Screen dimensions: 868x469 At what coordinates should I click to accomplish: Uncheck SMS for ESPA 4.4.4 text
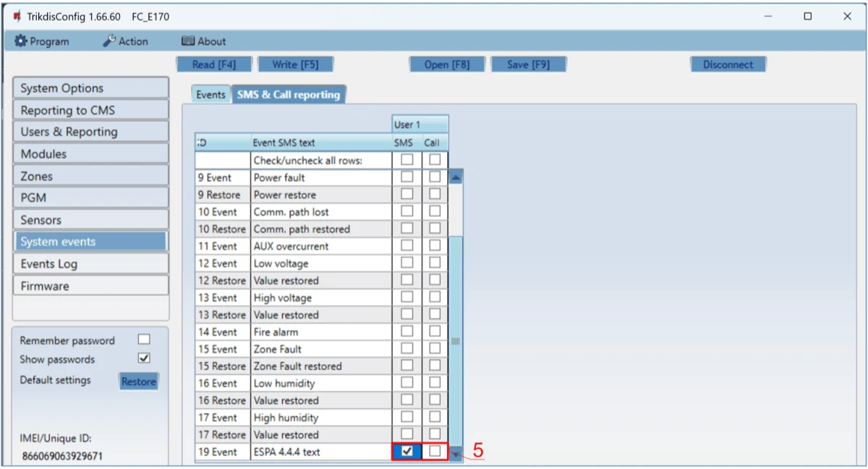pos(407,451)
